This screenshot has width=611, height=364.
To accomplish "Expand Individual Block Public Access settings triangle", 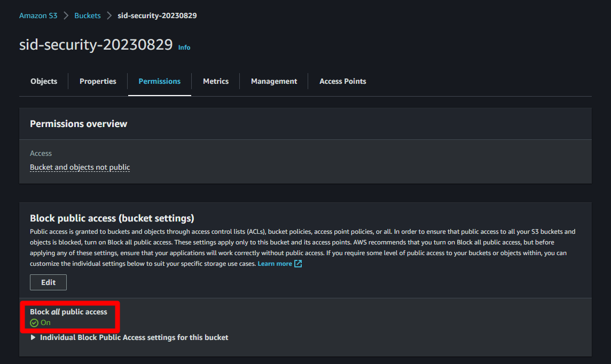I will [x=33, y=337].
